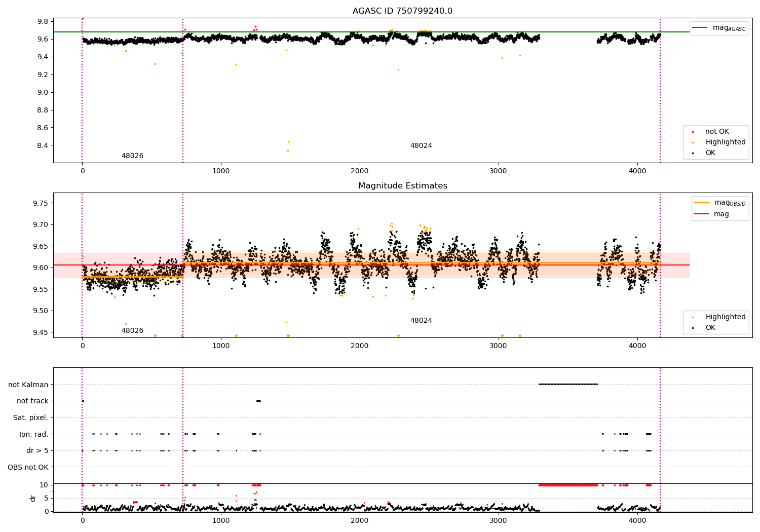Select the "Magnitude Estimates" plot title
The image size is (760, 532).
402,186
